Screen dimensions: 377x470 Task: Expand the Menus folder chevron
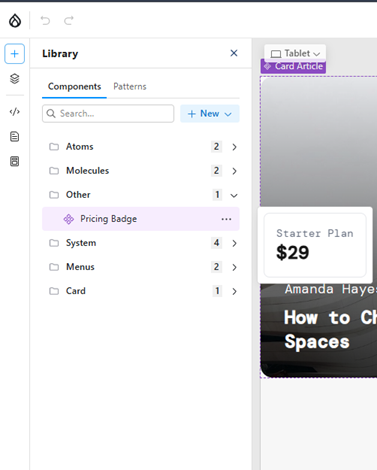pyautogui.click(x=234, y=267)
